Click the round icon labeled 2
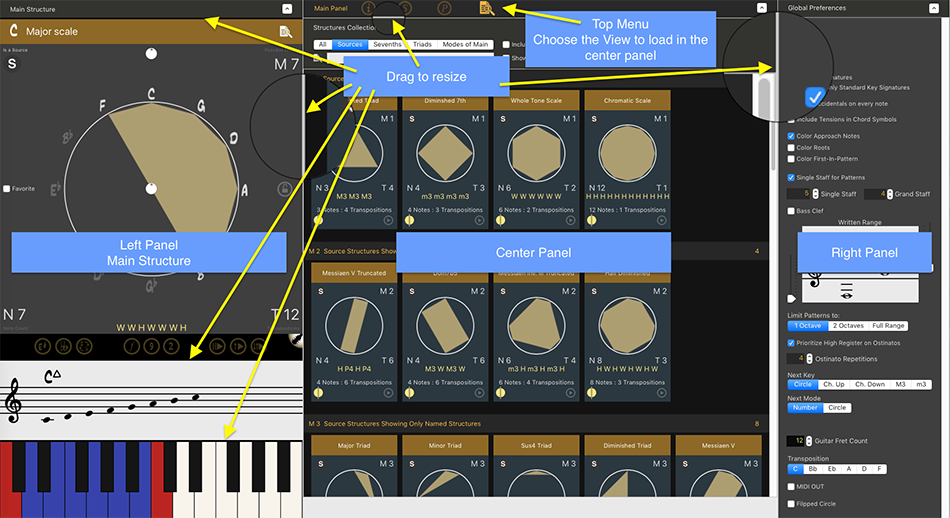This screenshot has width=950, height=518. pyautogui.click(x=171, y=346)
